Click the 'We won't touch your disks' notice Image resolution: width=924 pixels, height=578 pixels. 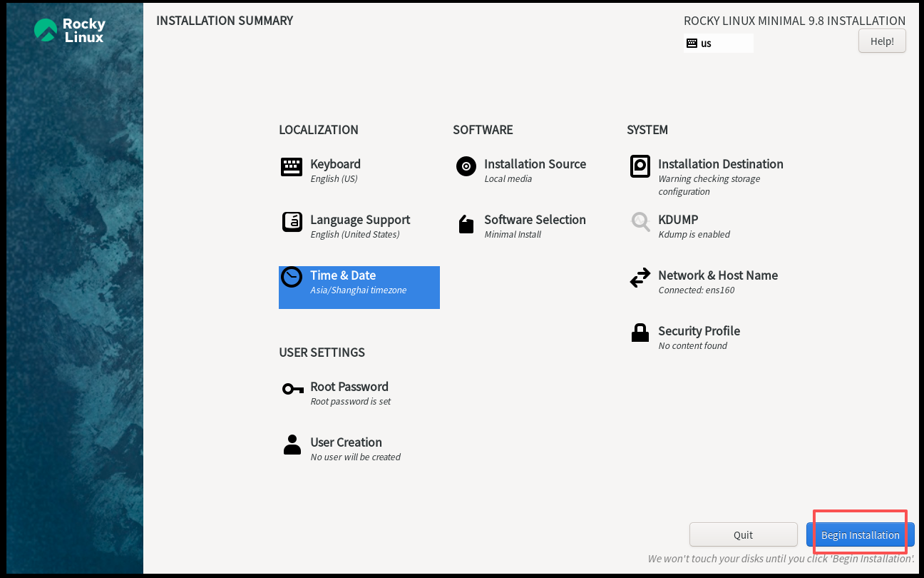pos(781,559)
